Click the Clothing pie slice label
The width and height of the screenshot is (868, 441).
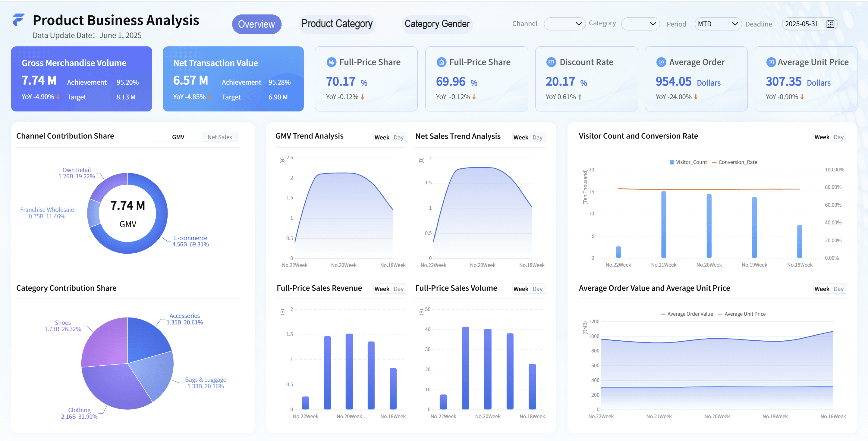click(79, 413)
